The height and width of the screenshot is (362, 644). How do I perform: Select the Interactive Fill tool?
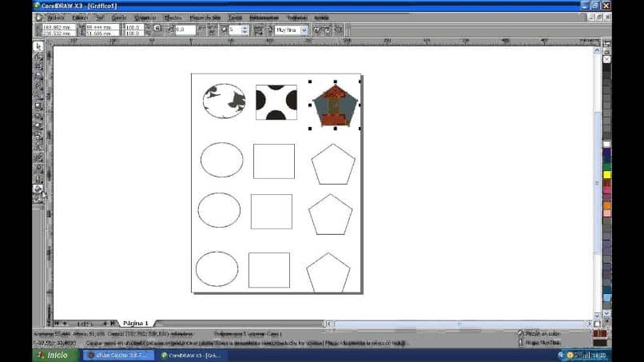pyautogui.click(x=38, y=199)
